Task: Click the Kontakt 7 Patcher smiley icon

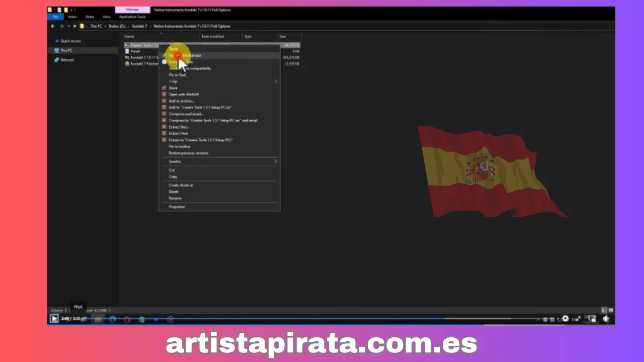Action: [127, 64]
